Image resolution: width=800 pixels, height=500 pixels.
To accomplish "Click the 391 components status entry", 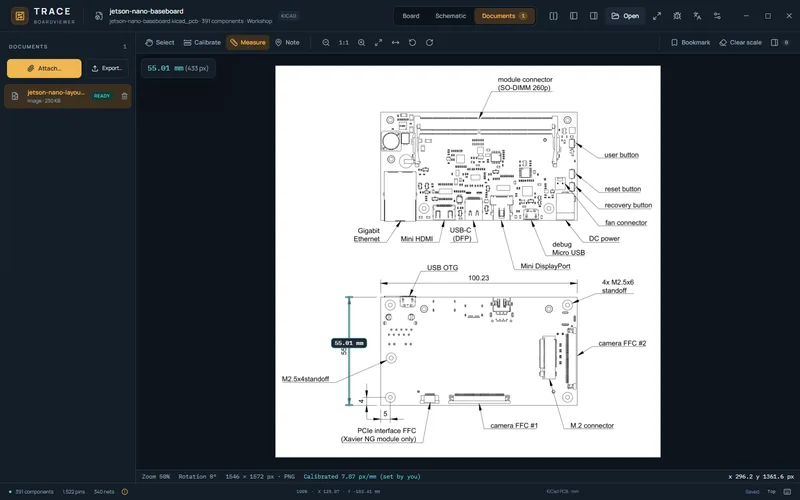I will tap(32, 492).
